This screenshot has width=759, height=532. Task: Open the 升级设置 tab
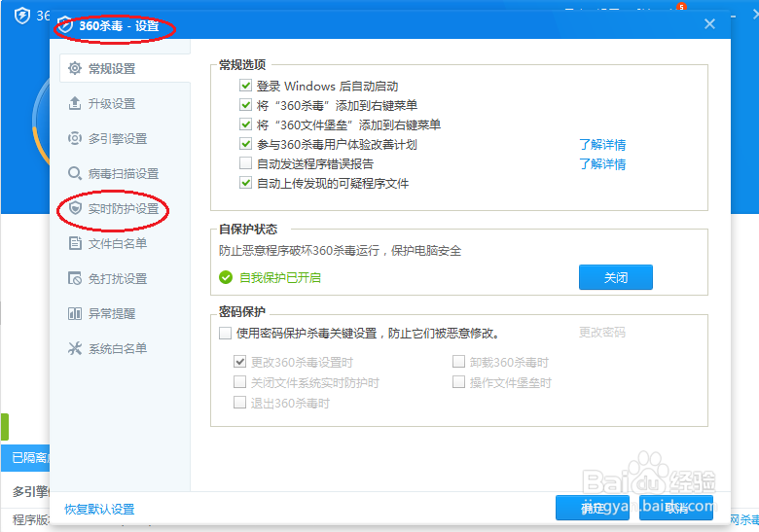(x=125, y=103)
